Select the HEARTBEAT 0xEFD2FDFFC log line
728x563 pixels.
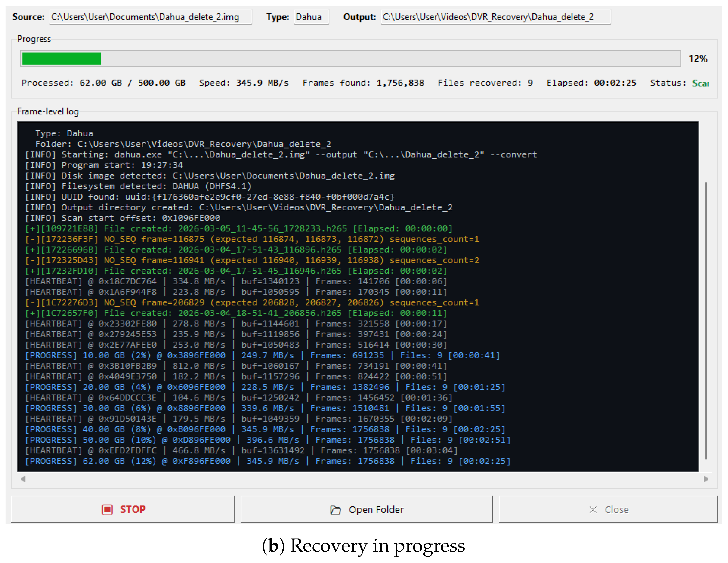[x=241, y=451]
